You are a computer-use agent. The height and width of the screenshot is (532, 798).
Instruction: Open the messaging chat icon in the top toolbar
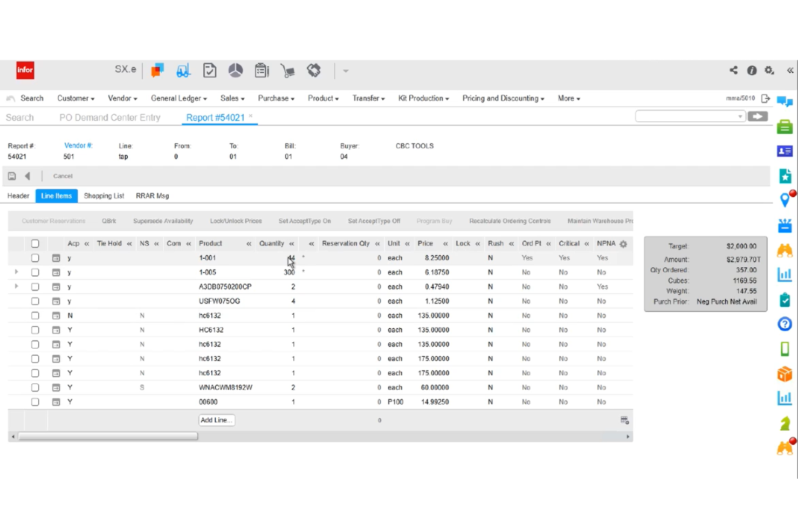click(x=157, y=70)
